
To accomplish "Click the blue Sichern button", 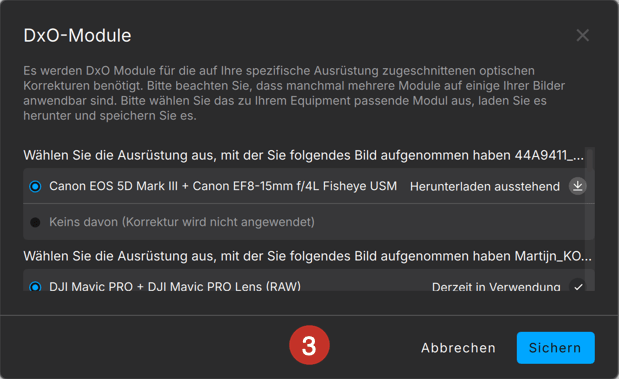I will point(555,348).
